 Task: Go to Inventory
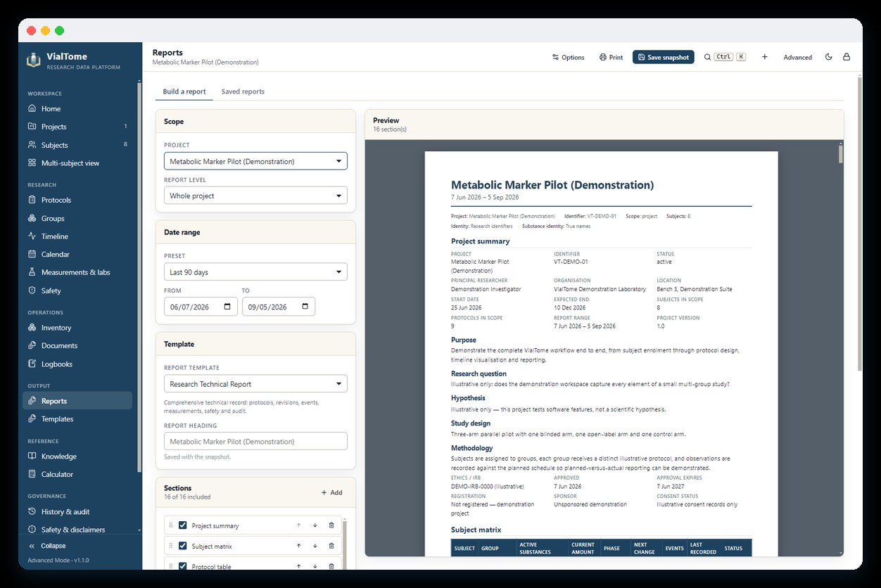click(78, 328)
